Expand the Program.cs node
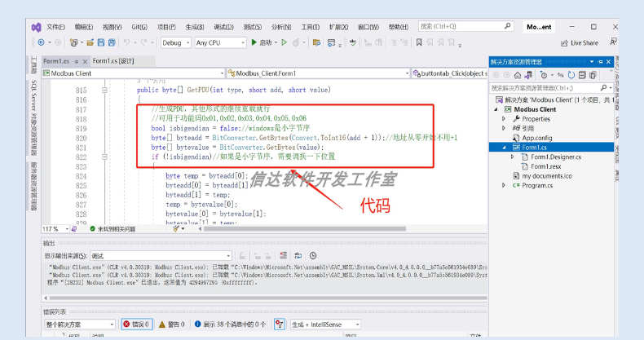The height and width of the screenshot is (340, 644). [504, 185]
